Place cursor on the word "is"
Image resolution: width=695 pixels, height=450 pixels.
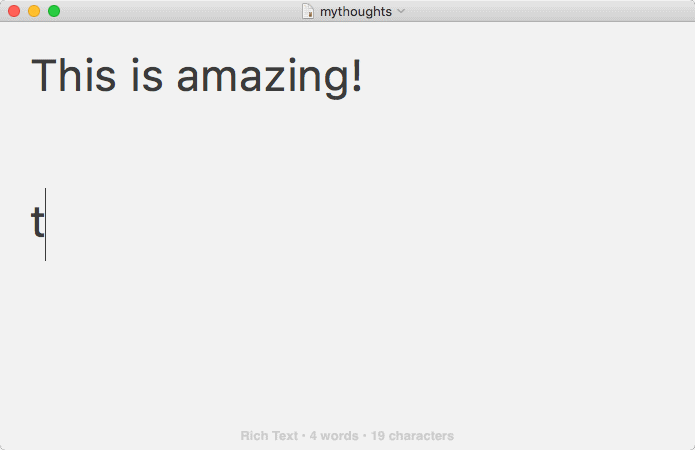pos(146,77)
